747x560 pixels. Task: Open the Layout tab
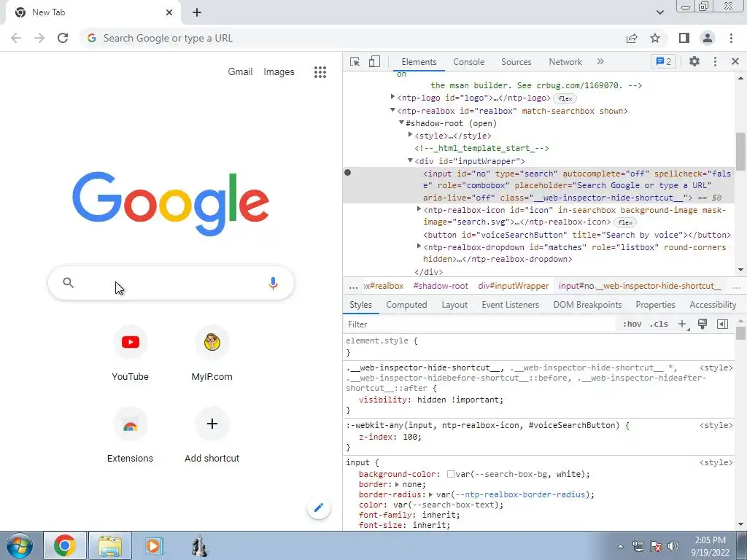click(x=454, y=305)
